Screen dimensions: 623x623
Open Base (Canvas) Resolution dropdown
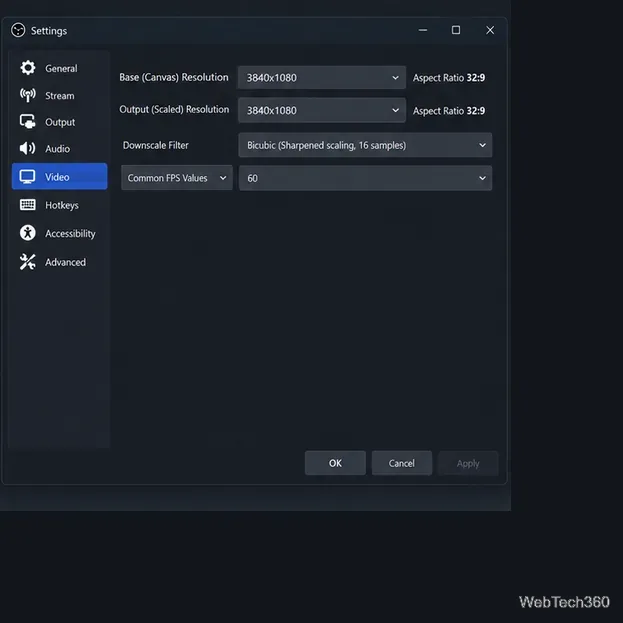tap(322, 77)
